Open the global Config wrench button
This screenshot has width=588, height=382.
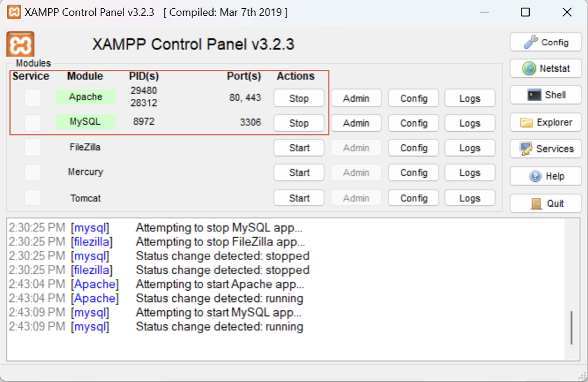pyautogui.click(x=546, y=42)
